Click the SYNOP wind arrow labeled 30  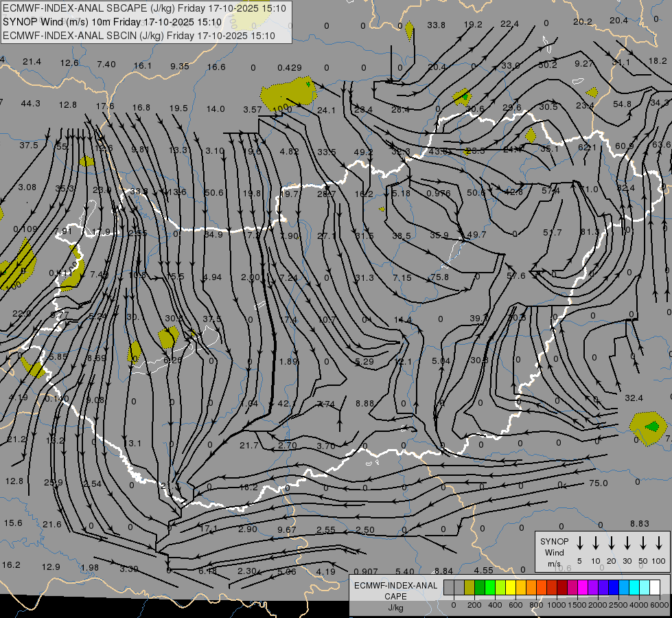click(627, 543)
